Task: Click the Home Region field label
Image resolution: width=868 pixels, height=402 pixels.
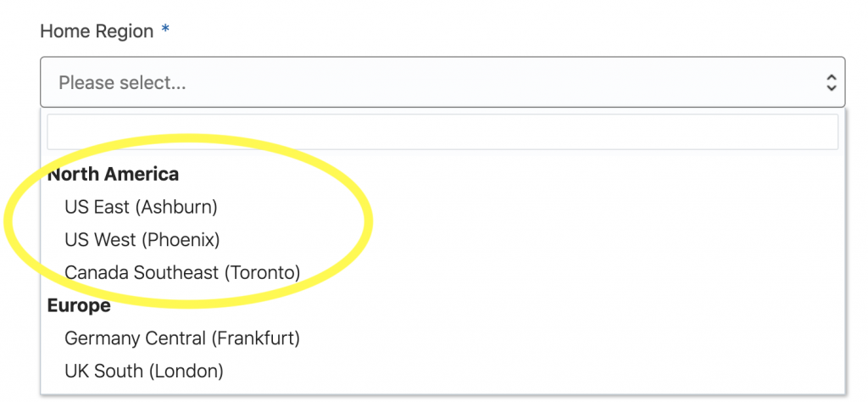Action: tap(97, 31)
